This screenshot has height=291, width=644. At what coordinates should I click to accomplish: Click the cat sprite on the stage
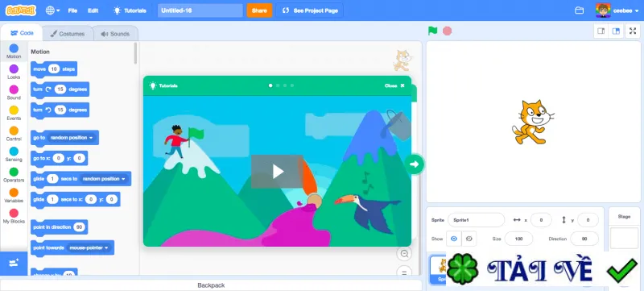(533, 122)
